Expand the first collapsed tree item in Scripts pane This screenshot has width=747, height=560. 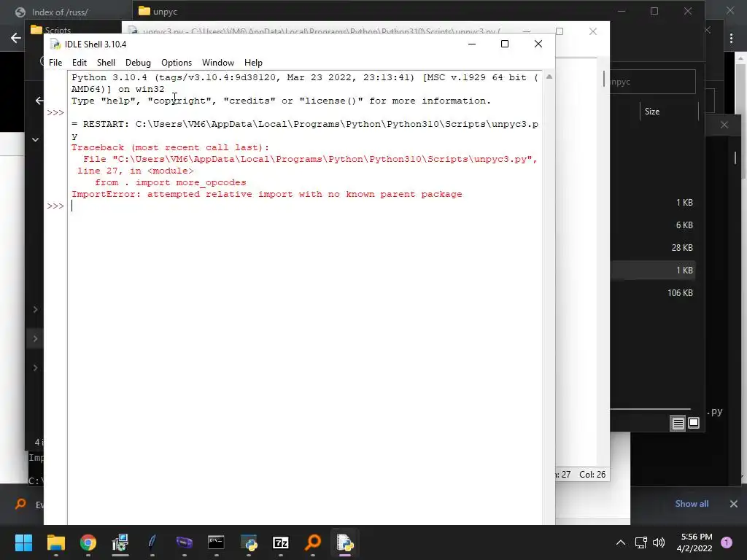click(35, 309)
